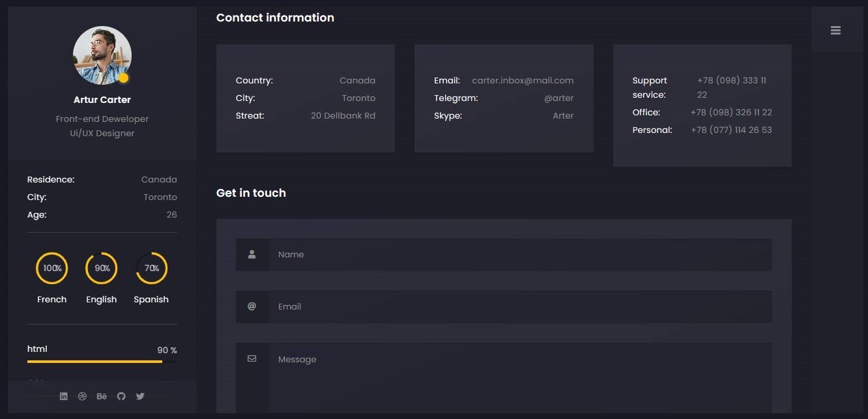Click the Artur Carter profile photo
868x419 pixels.
pyautogui.click(x=102, y=55)
